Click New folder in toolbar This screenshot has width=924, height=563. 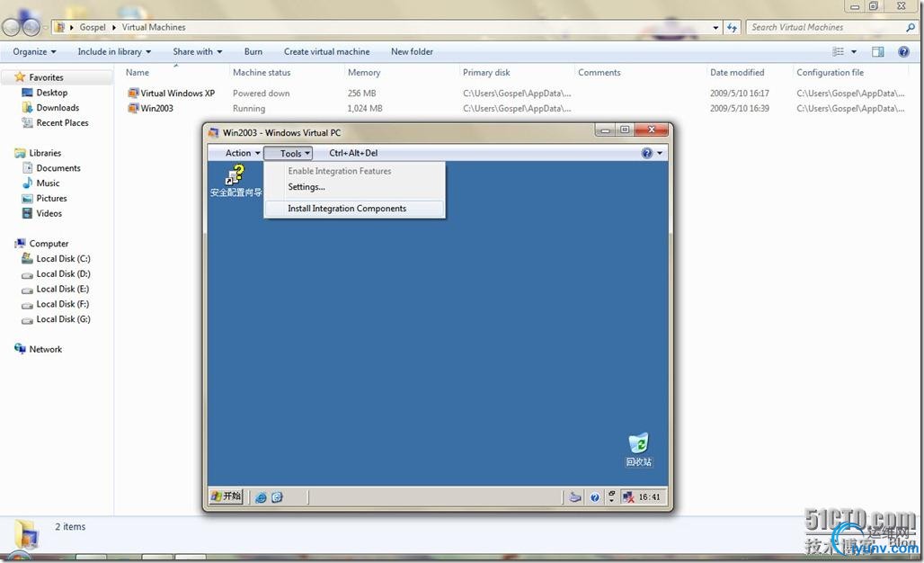coord(412,52)
